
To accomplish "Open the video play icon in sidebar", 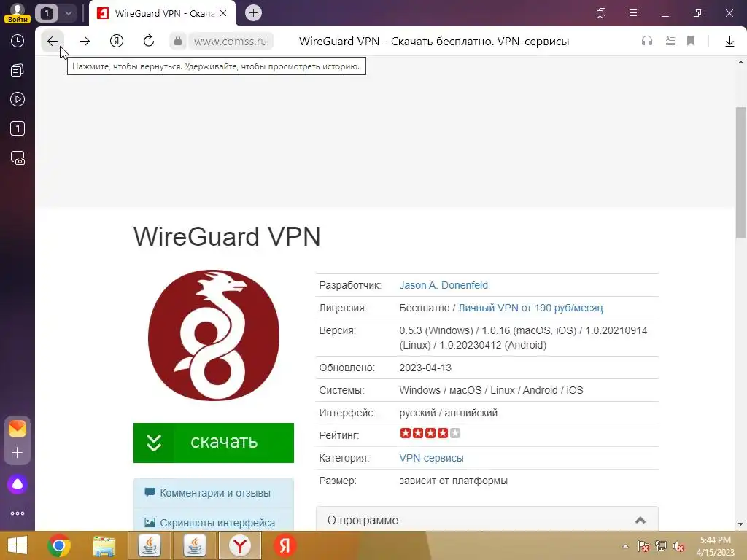I will pyautogui.click(x=18, y=99).
